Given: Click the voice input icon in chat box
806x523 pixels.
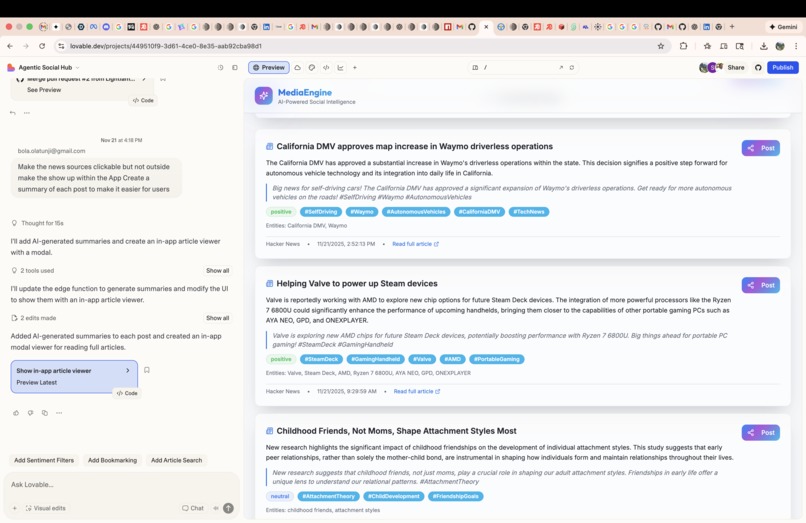Looking at the screenshot, I should tap(216, 508).
